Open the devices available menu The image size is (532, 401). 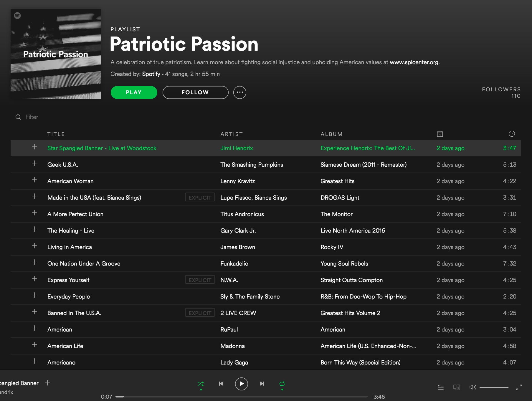(457, 387)
